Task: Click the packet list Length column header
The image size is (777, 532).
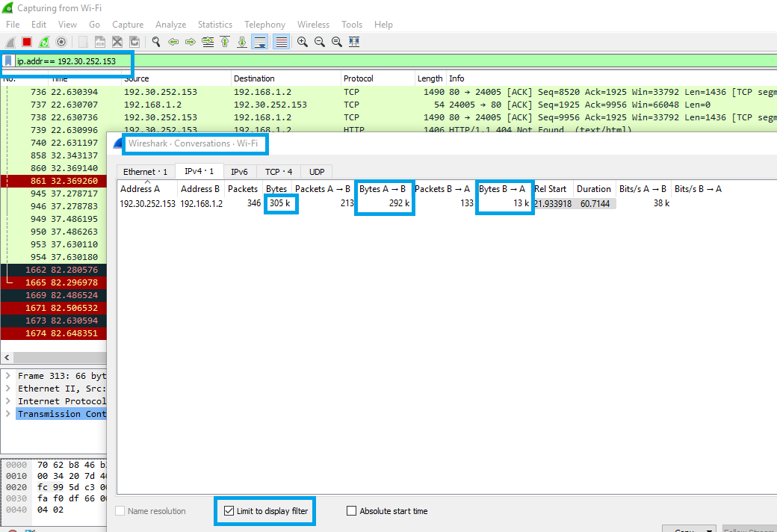Action: [430, 78]
